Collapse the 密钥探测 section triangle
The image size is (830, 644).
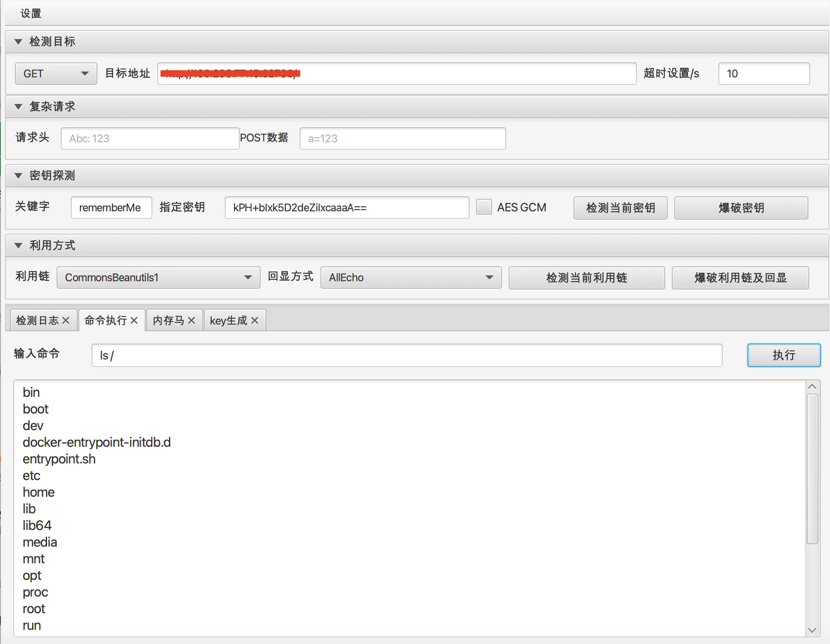pyautogui.click(x=18, y=176)
